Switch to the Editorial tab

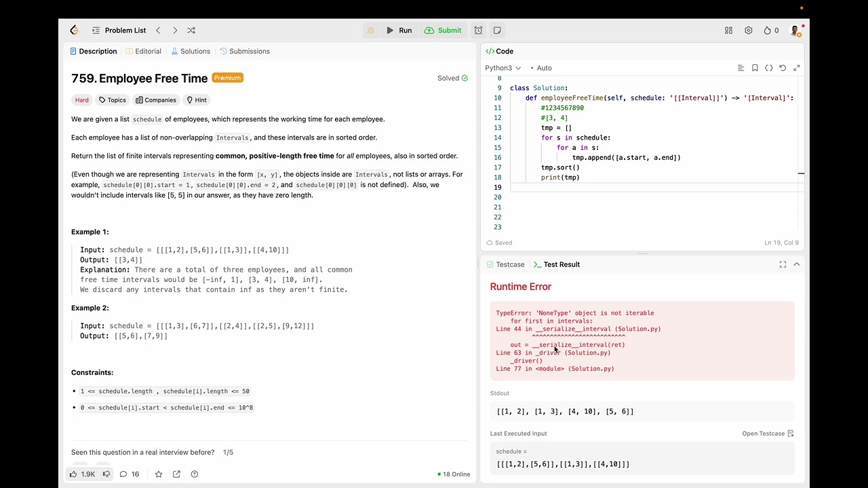pyautogui.click(x=143, y=52)
